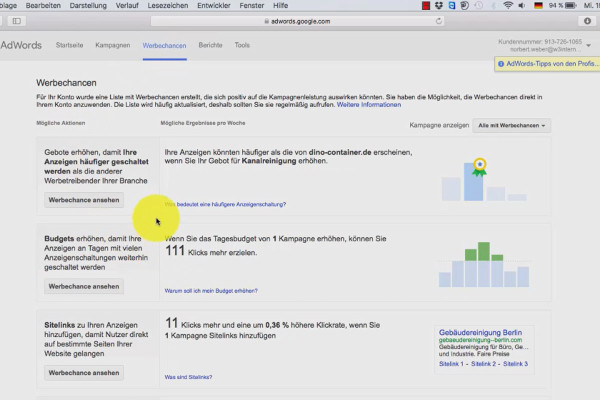Go to the Startseite tab
Image resolution: width=600 pixels, height=400 pixels.
[x=69, y=45]
